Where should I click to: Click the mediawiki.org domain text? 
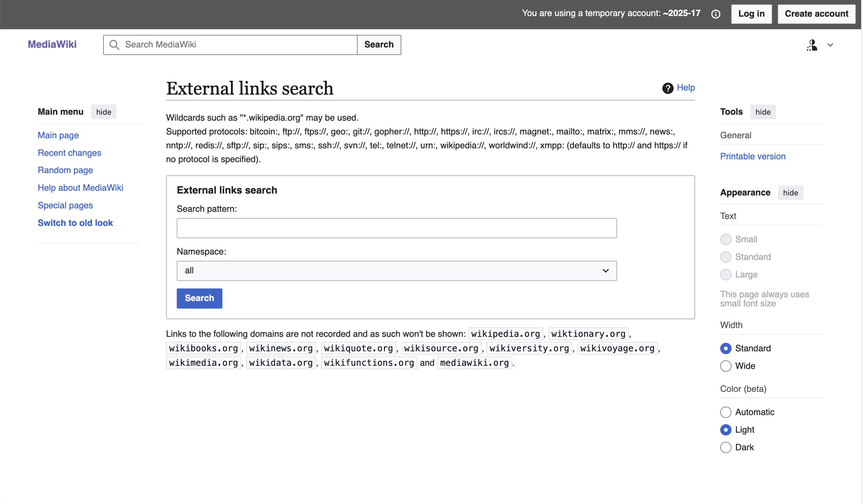(x=474, y=363)
